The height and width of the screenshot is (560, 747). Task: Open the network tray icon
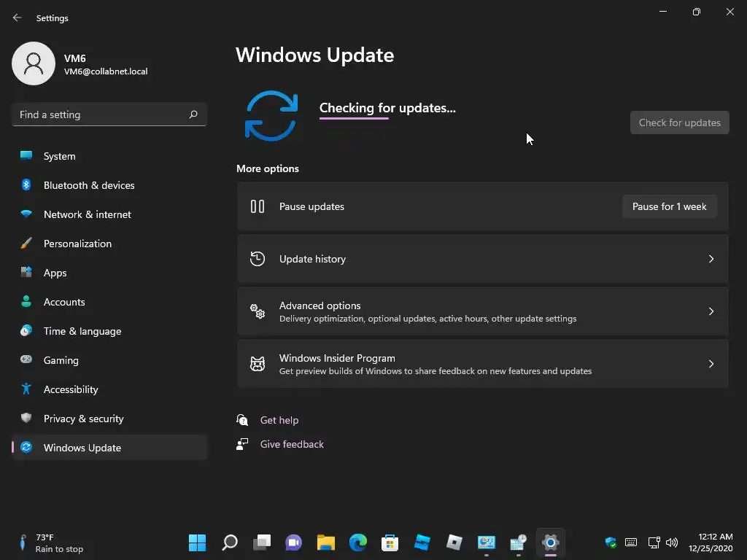[654, 542]
